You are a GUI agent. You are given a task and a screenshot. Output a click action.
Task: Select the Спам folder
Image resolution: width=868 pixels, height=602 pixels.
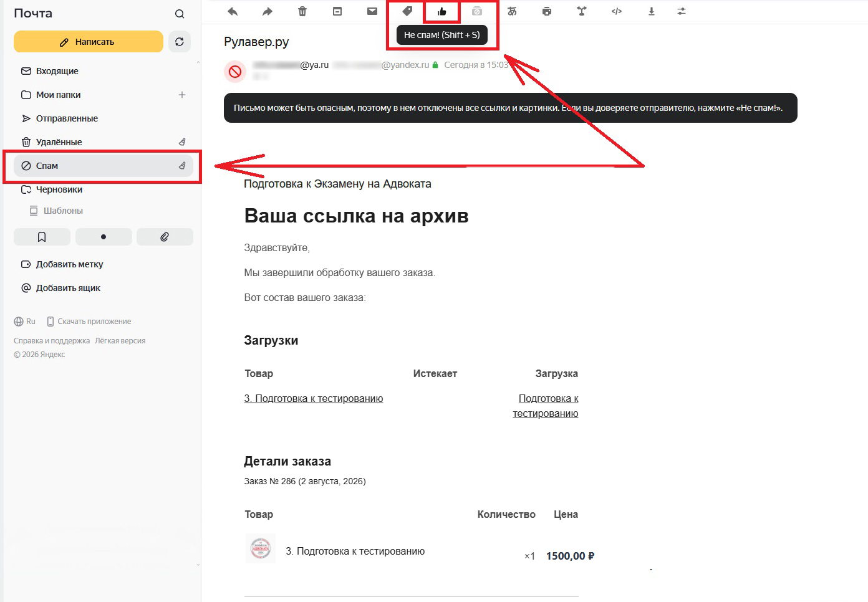pyautogui.click(x=104, y=166)
